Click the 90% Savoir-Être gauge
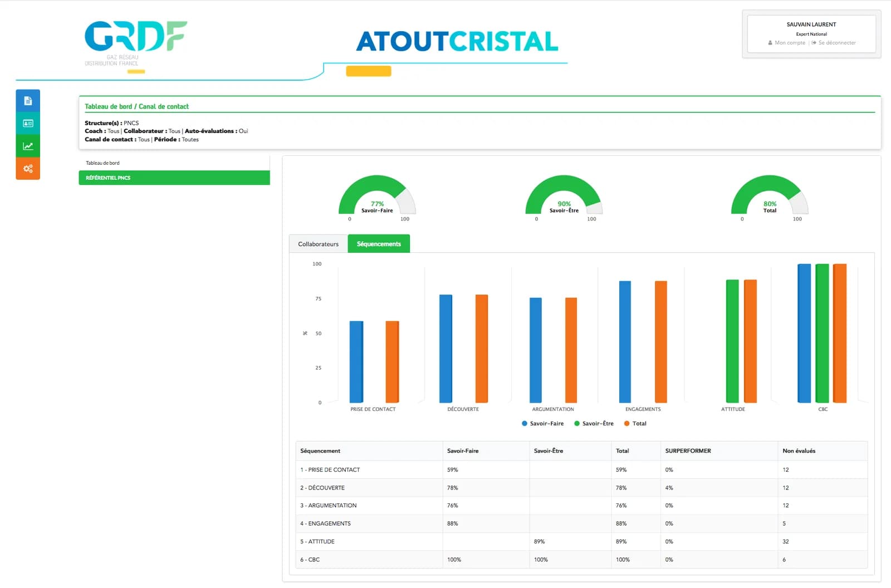Viewport: 891px width, 588px height. (564, 195)
